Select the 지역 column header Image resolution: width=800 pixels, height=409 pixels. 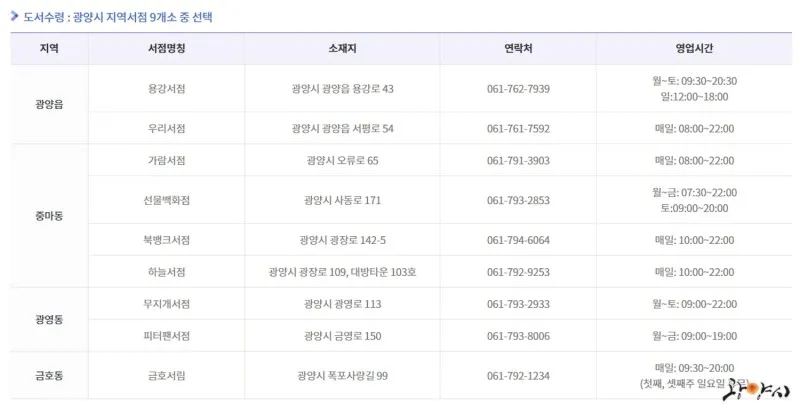click(x=49, y=48)
